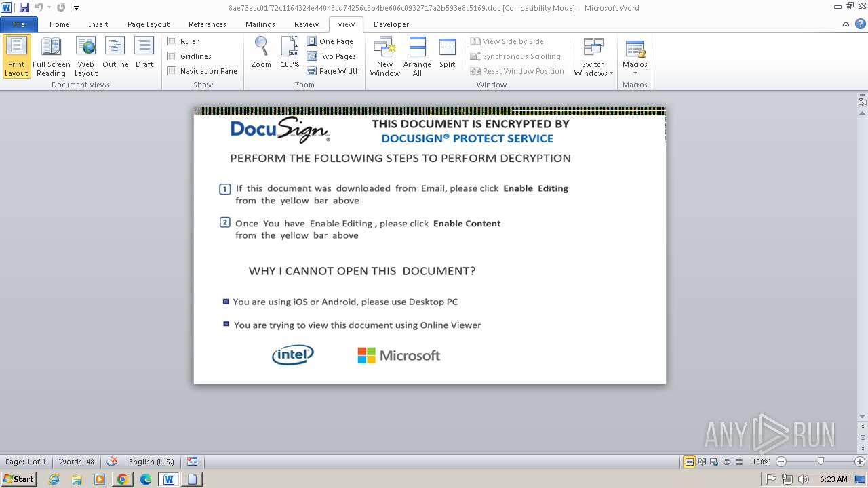Click the Words: 48 count
This screenshot has height=488, width=868.
[x=77, y=462]
